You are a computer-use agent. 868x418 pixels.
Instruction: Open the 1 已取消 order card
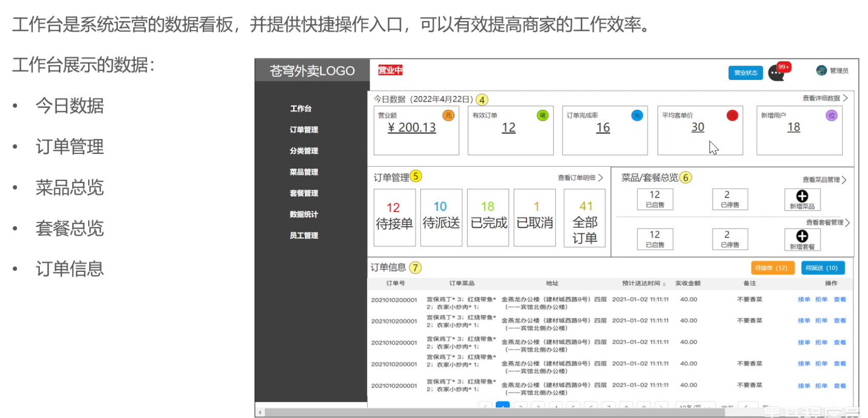click(x=535, y=217)
